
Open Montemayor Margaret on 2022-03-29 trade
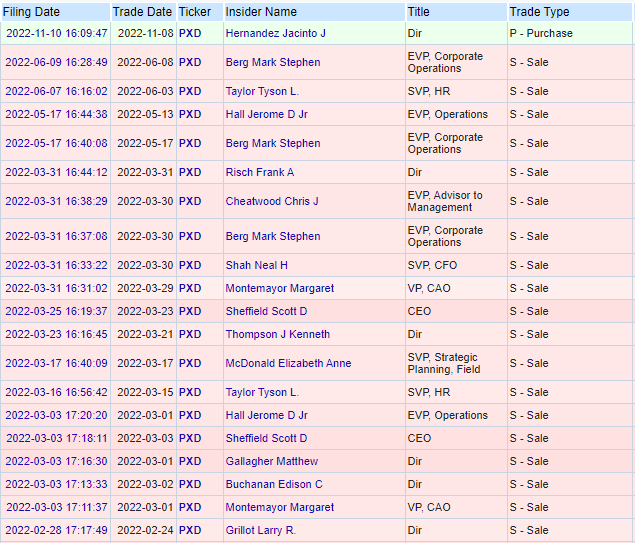coord(280,288)
